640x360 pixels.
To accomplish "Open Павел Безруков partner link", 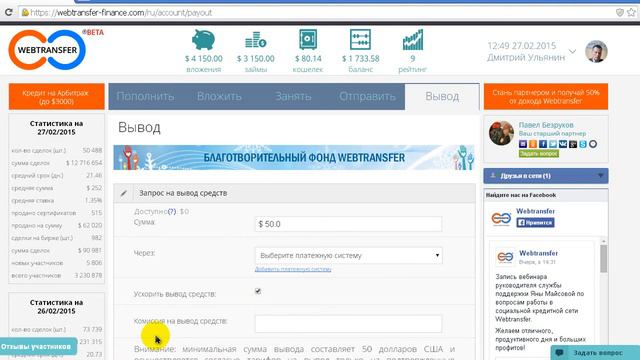I will [546, 125].
